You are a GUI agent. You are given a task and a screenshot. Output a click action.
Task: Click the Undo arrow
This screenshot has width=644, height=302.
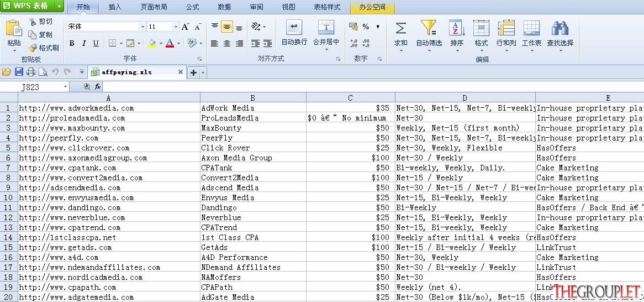[55, 72]
